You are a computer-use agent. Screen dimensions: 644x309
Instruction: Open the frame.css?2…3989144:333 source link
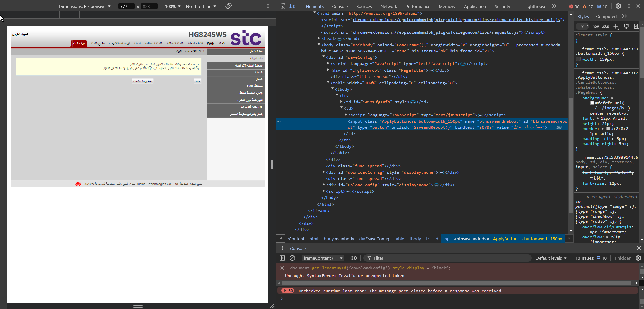click(609, 49)
